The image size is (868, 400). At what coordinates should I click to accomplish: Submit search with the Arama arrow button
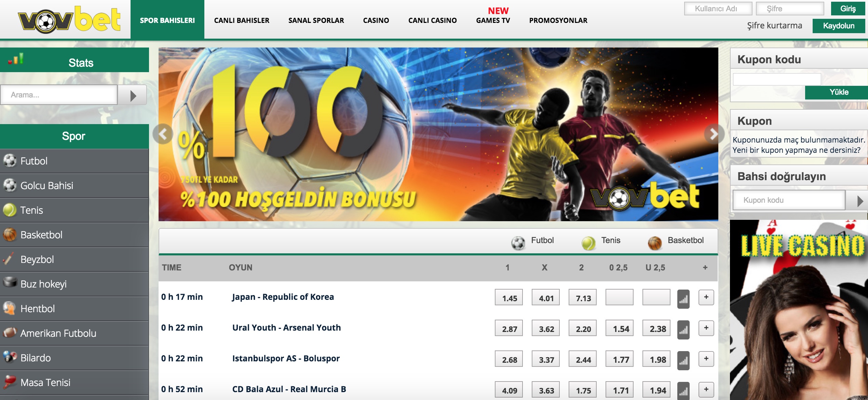(133, 95)
